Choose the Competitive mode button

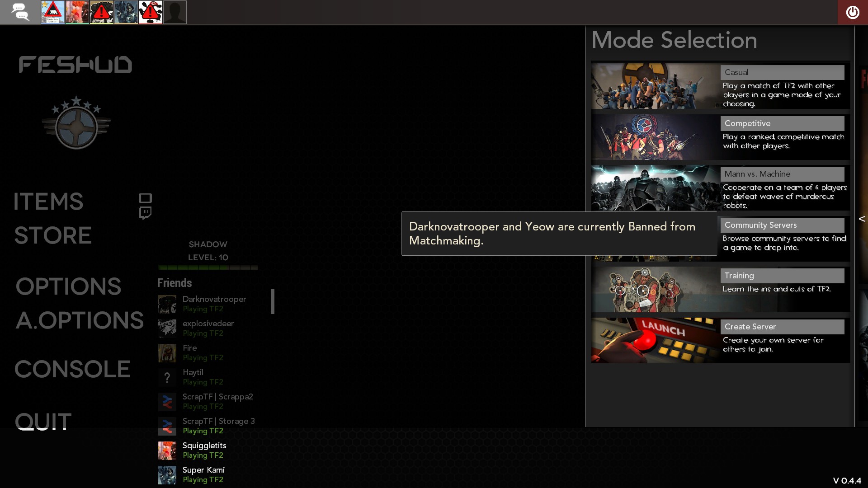coord(782,123)
